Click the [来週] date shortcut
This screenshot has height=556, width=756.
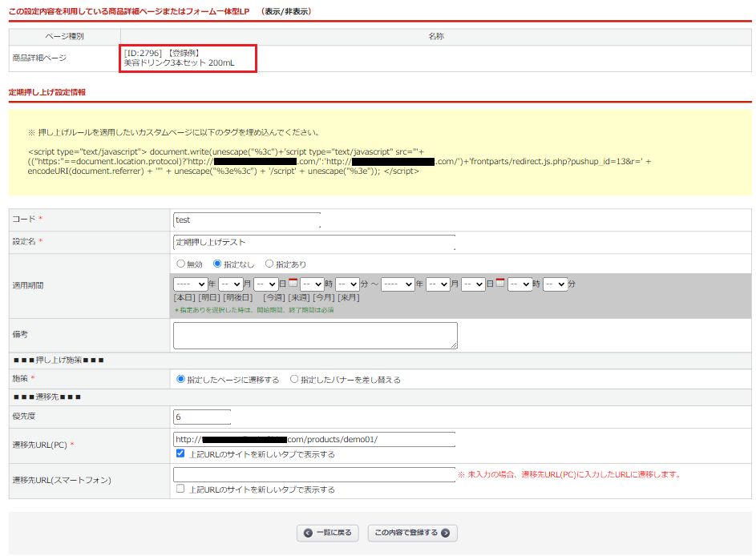coord(299,298)
